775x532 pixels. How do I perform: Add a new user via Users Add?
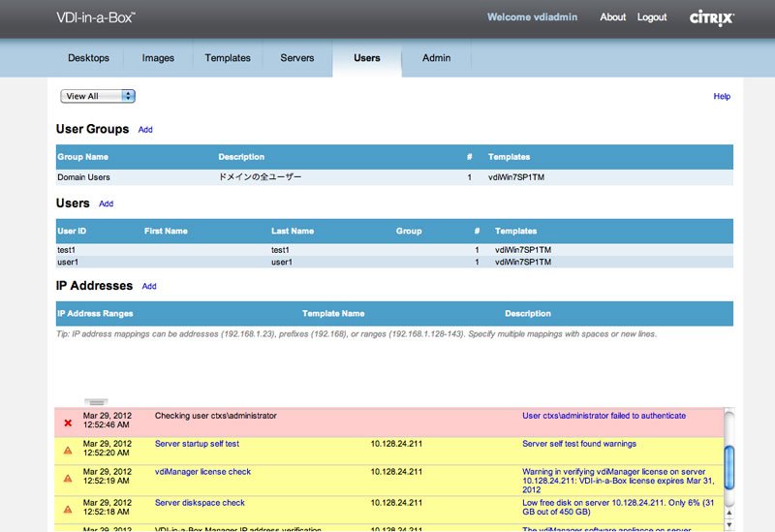click(x=107, y=203)
